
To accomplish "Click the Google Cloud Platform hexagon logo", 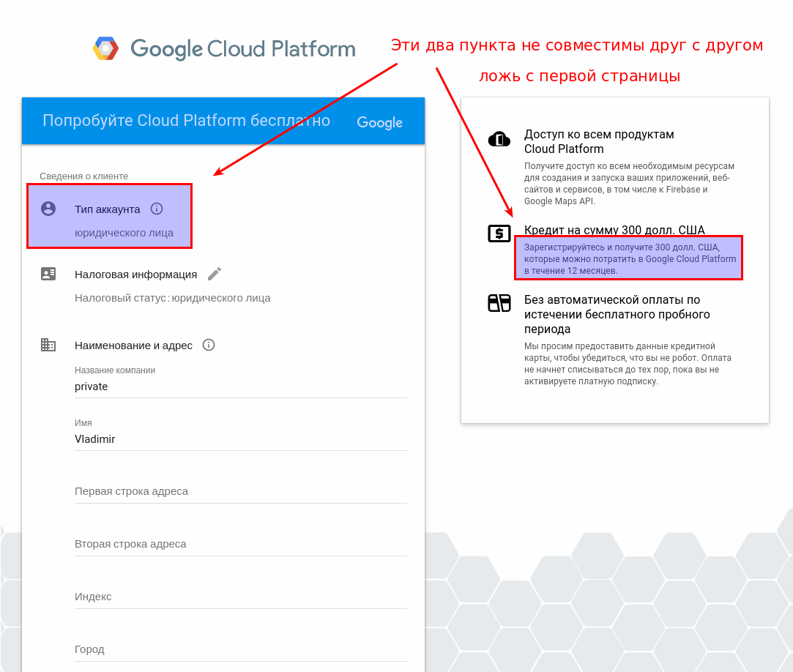I will tap(105, 48).
